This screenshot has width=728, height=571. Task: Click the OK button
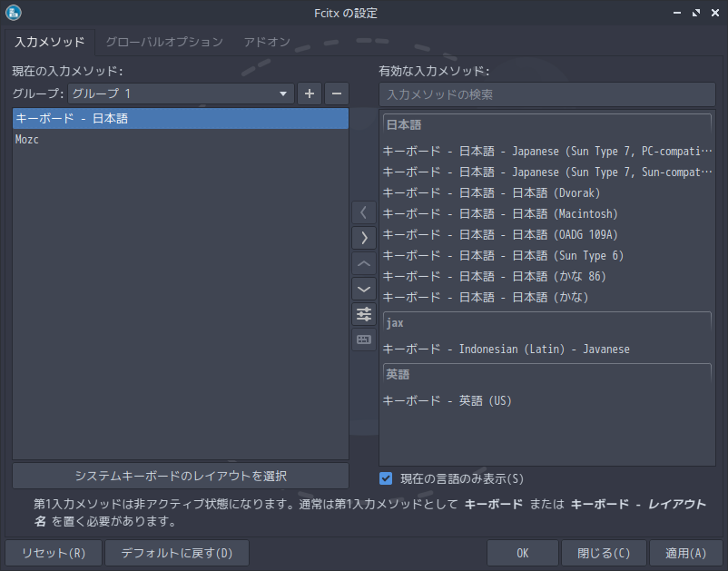[x=523, y=553]
